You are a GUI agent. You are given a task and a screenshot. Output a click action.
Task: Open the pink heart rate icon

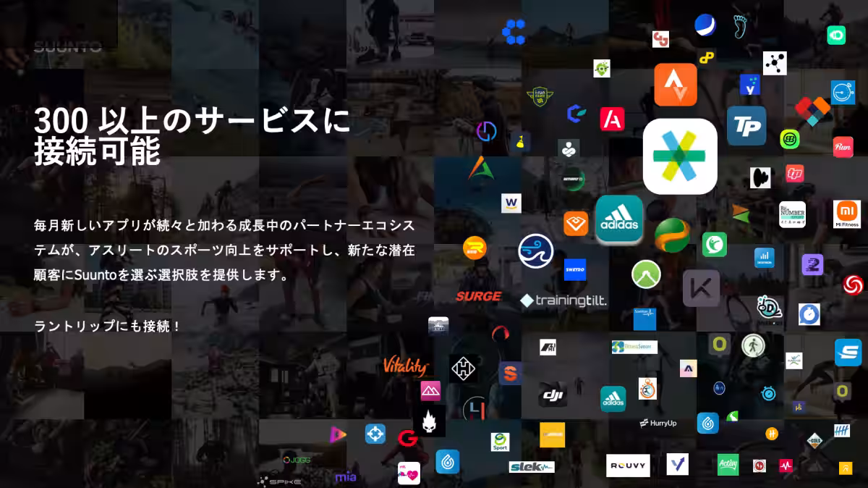click(409, 474)
